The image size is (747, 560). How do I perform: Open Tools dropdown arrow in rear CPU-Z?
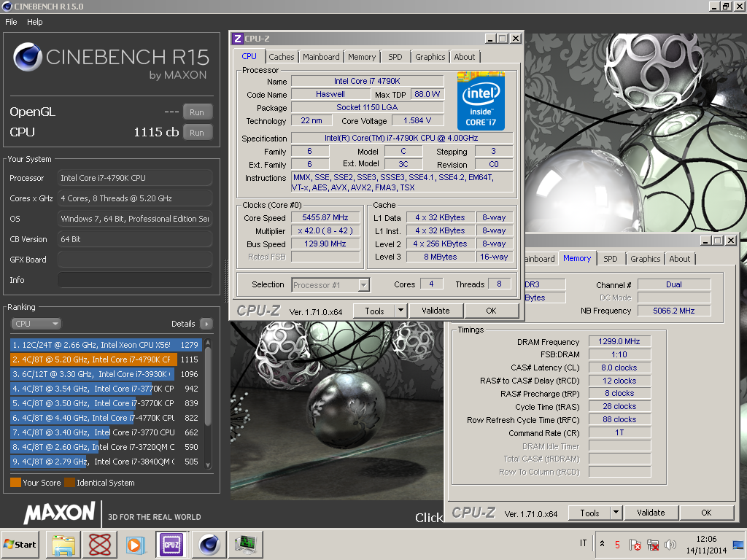(616, 513)
